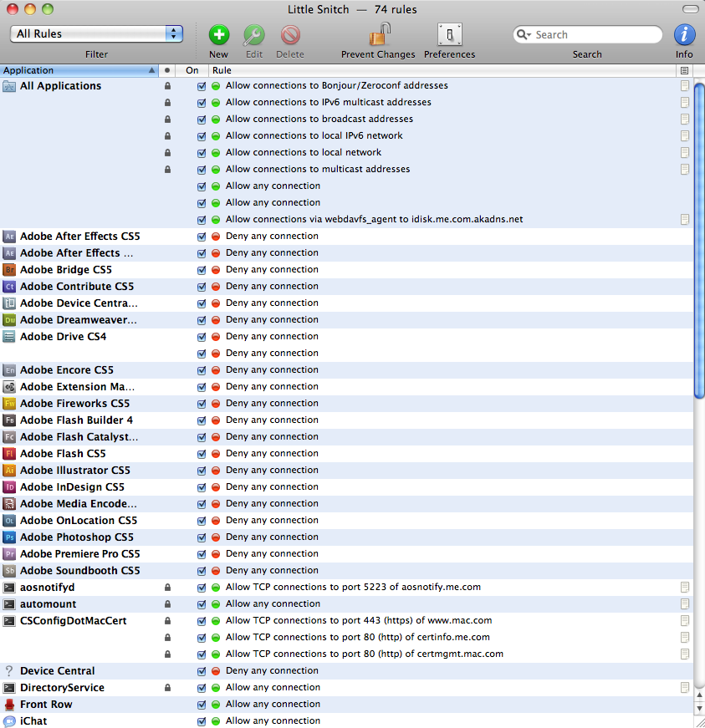Image resolution: width=705 pixels, height=728 pixels.
Task: Uncheck the Adobe Encore CS5 rule checkbox
Action: click(x=202, y=370)
